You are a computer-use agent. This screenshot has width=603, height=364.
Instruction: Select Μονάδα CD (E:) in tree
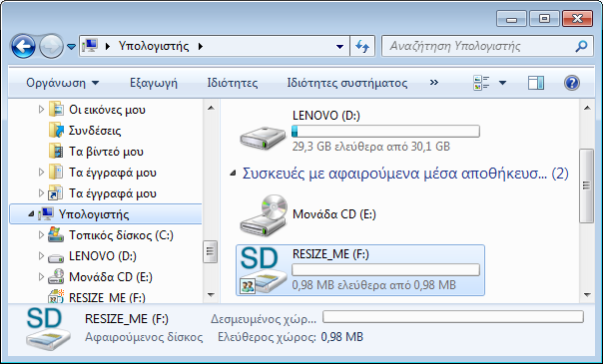(x=111, y=277)
